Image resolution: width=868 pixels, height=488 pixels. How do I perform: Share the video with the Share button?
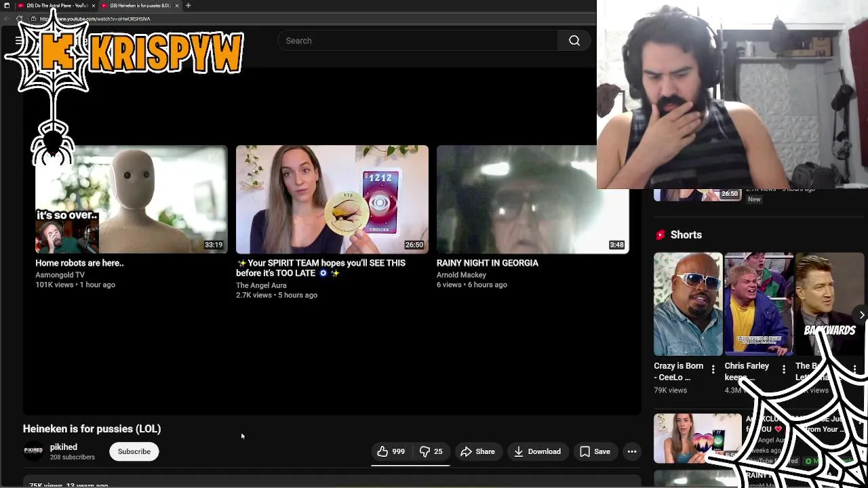pyautogui.click(x=477, y=451)
